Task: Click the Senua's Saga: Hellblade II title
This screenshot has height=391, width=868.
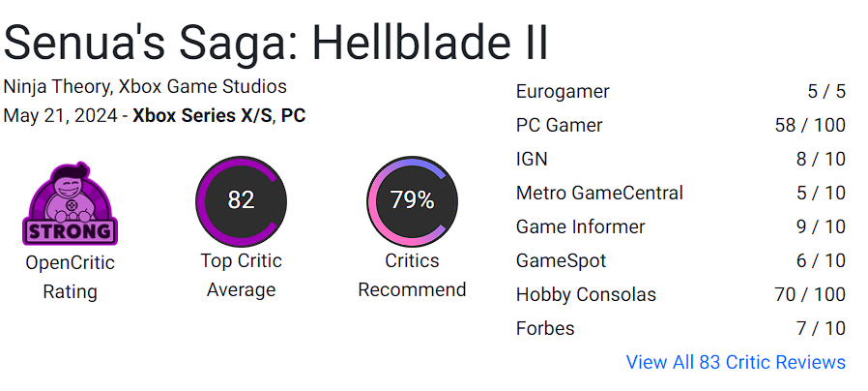Action: tap(275, 44)
